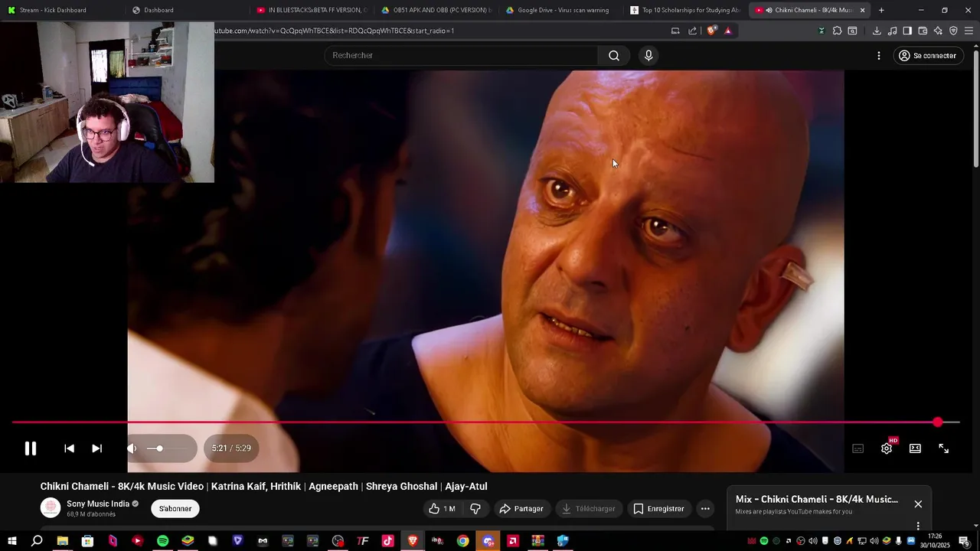Subscribe with the S'abonner button

(x=175, y=509)
